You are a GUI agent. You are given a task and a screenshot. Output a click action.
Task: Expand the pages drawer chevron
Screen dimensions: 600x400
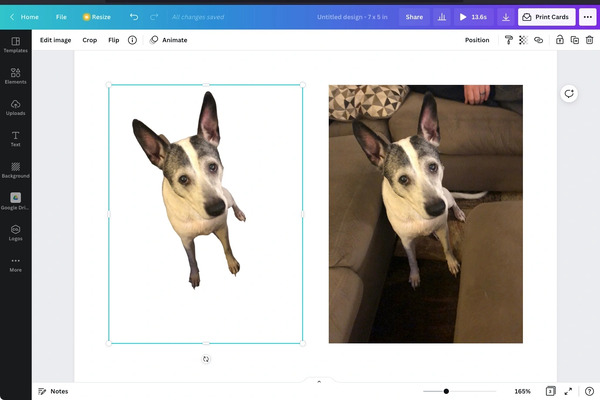click(x=319, y=381)
